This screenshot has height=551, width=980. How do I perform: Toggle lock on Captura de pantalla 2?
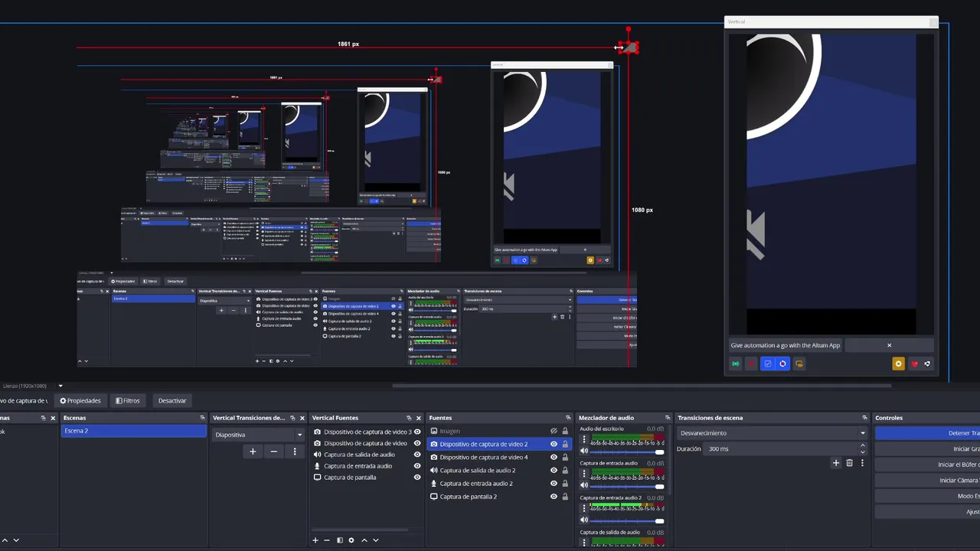coord(565,497)
